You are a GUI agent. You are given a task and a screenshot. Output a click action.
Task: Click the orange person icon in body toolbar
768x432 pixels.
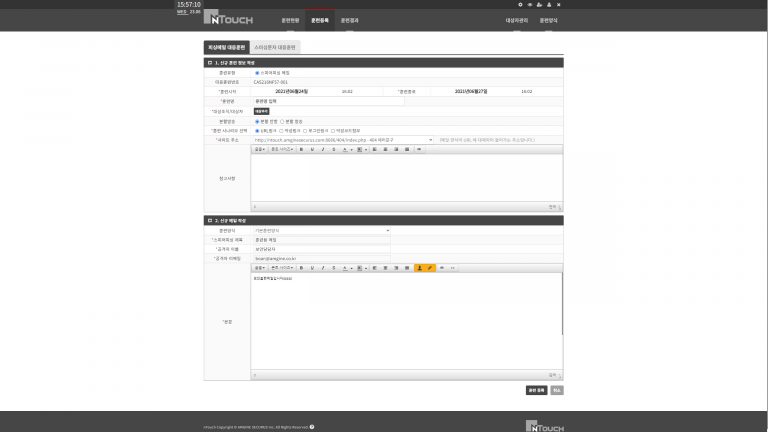[419, 268]
